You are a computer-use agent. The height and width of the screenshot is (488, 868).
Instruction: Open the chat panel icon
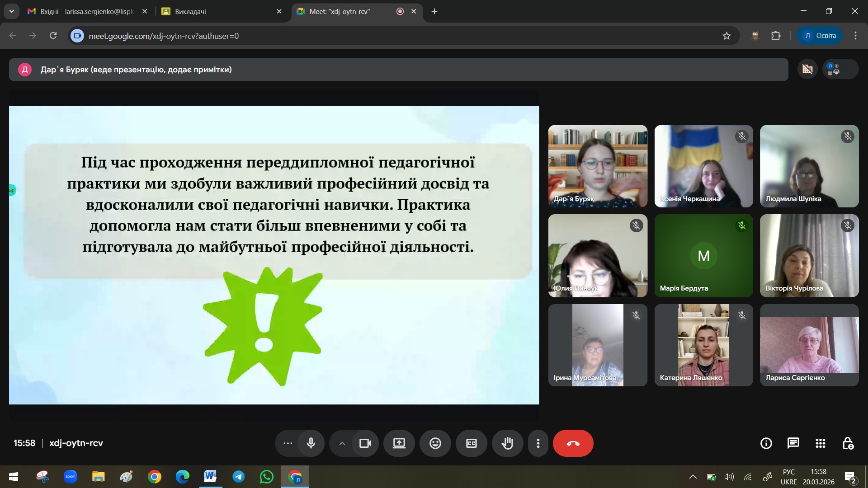tap(793, 443)
